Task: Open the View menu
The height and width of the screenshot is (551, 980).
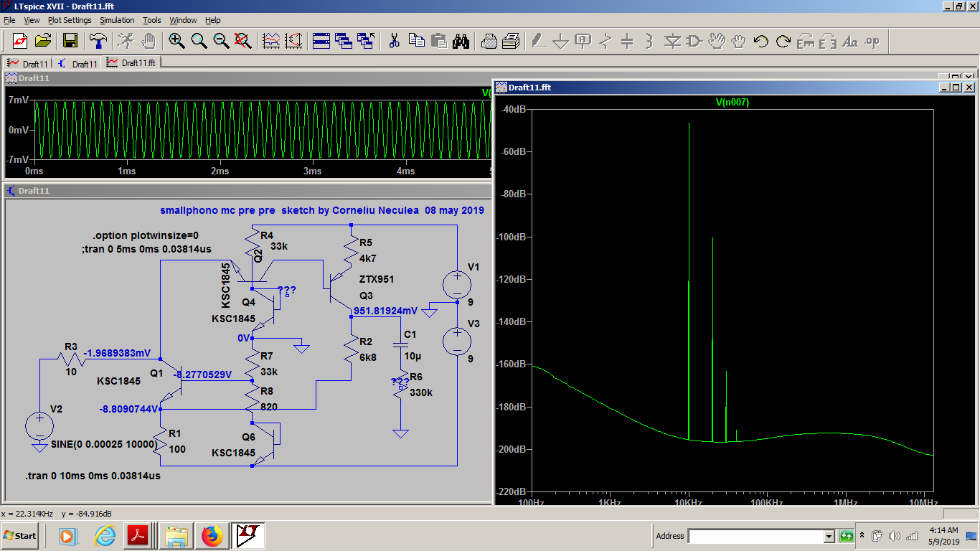Action: (x=32, y=20)
